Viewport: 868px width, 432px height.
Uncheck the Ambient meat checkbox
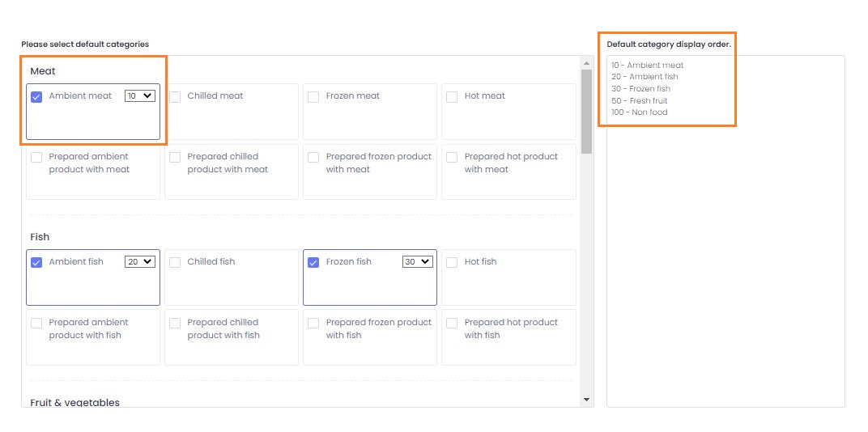36,97
